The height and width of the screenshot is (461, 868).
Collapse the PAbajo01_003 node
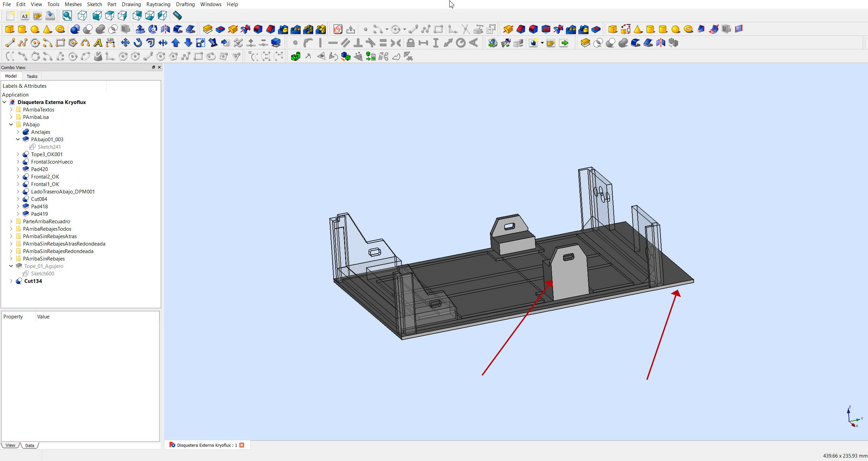pos(18,139)
